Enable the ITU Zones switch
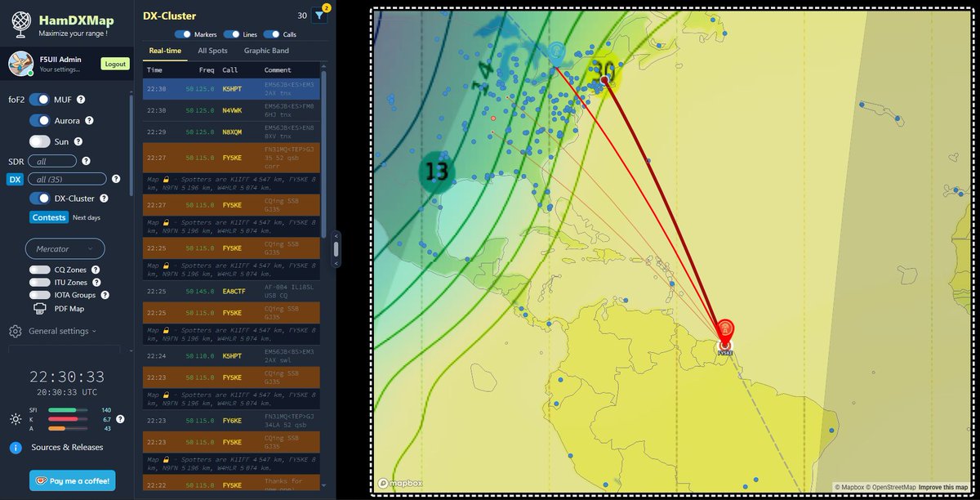This screenshot has width=980, height=500. [x=39, y=282]
